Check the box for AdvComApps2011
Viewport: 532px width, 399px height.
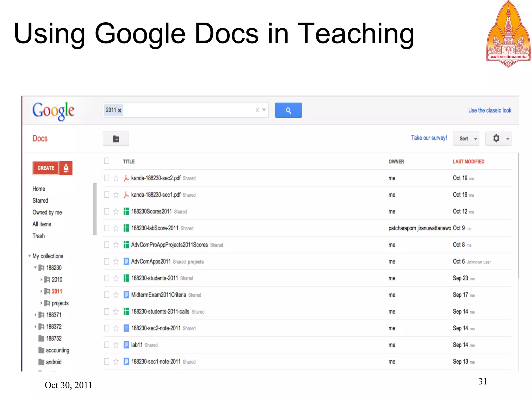(x=107, y=261)
